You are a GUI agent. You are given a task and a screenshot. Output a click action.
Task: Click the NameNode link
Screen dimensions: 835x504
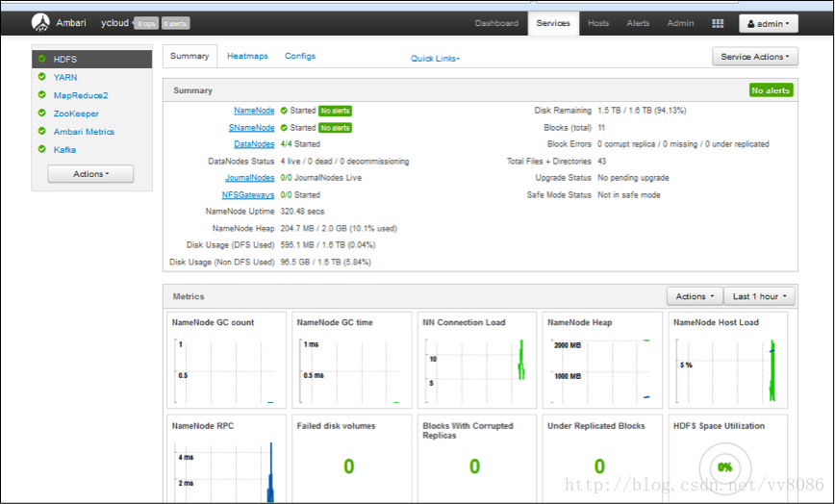[x=254, y=111]
